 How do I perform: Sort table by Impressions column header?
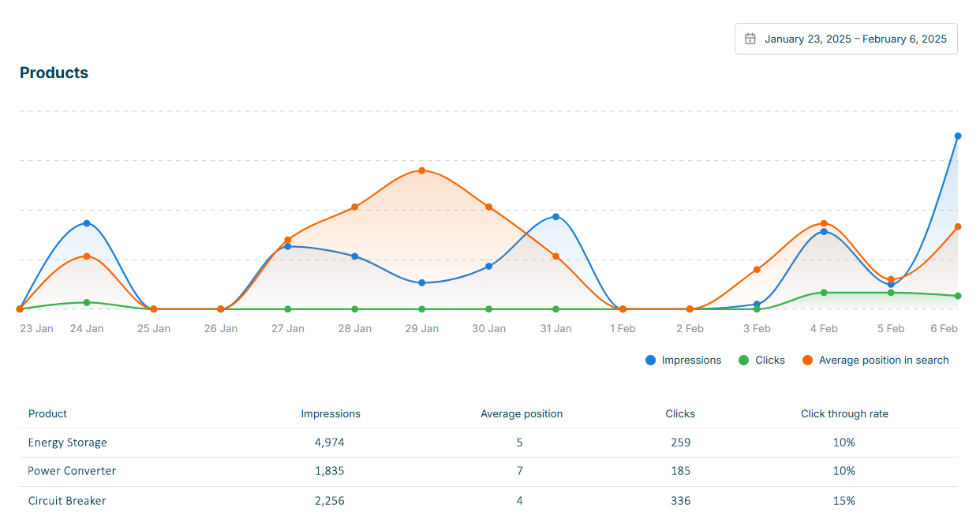point(331,414)
